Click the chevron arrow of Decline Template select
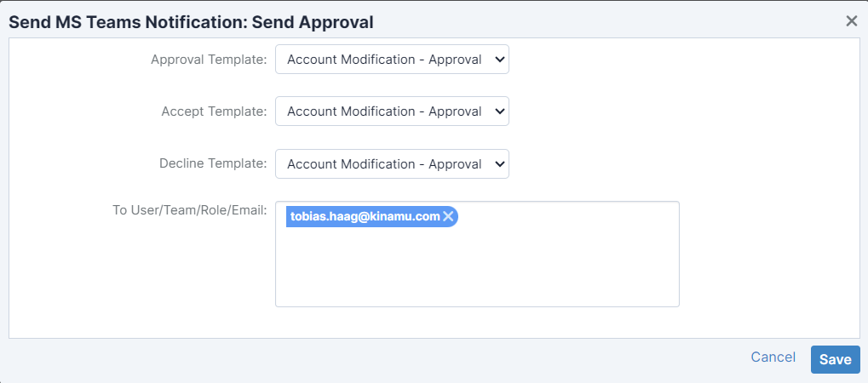Screen dimensions: 868x383 (x=499, y=164)
